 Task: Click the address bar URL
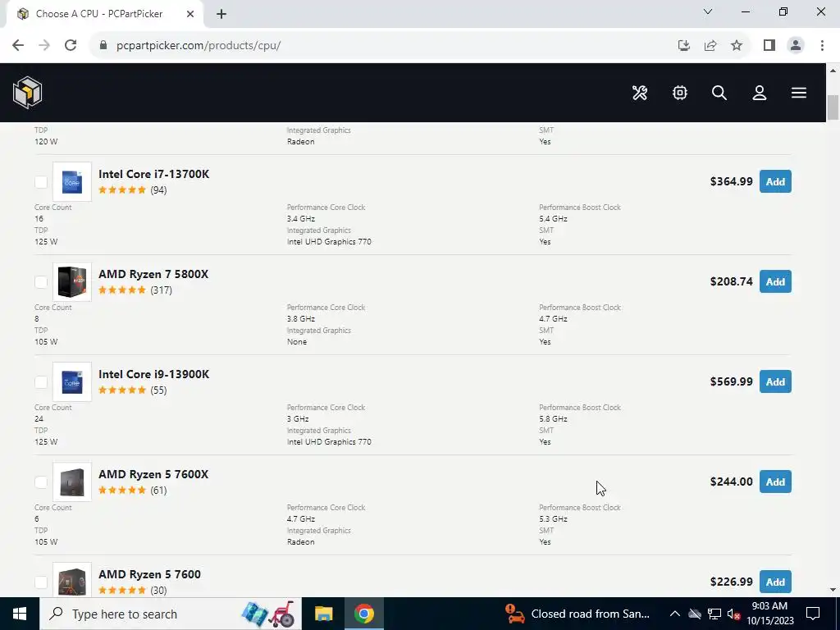coord(199,45)
